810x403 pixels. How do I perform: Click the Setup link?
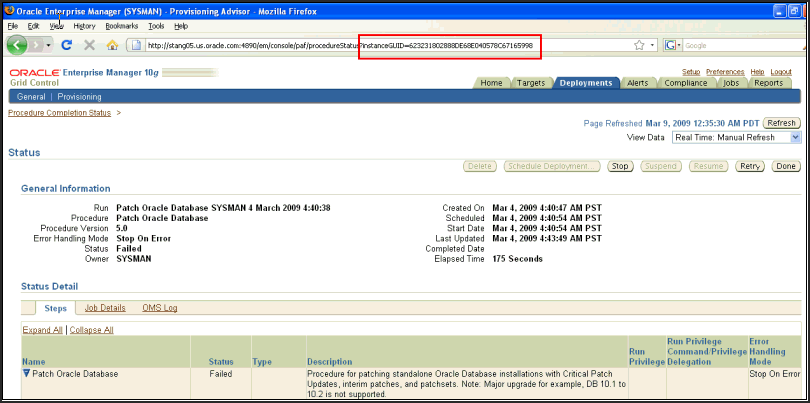[x=691, y=72]
